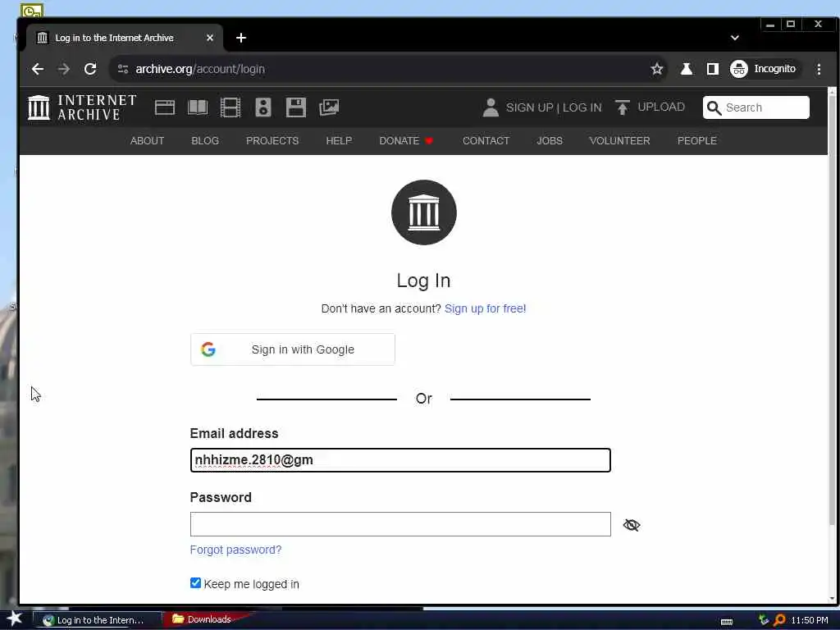Open the CONTACT menu item
840x630 pixels.
tap(486, 140)
